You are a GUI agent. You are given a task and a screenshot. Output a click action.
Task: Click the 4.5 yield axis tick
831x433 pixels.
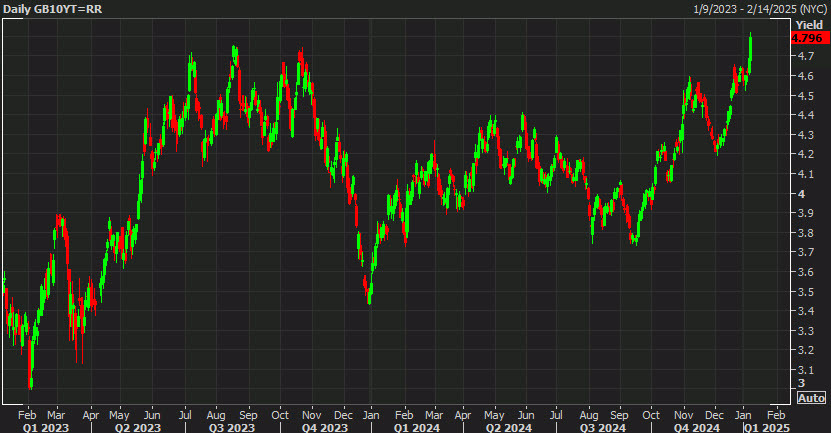pos(806,96)
